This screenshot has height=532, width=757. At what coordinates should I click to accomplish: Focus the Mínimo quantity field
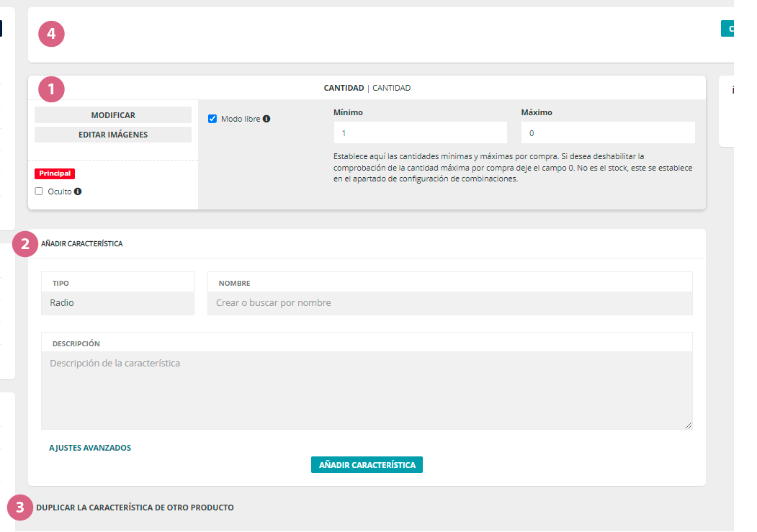point(421,133)
